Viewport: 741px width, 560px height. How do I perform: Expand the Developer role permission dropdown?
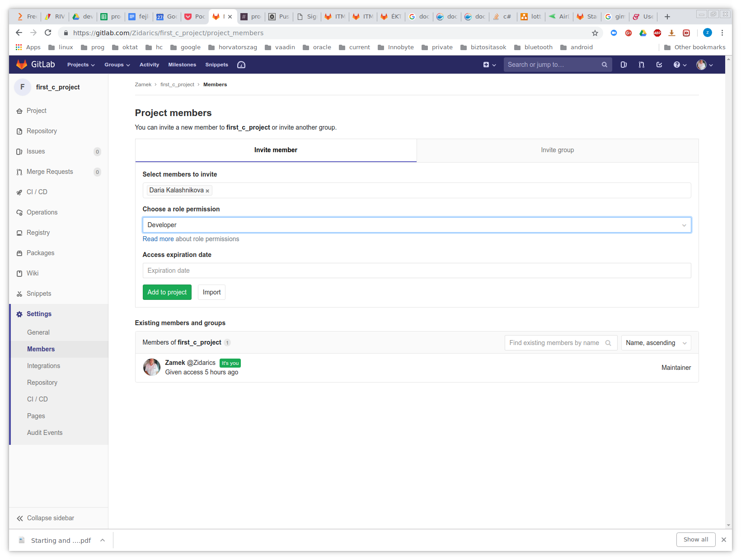point(416,225)
